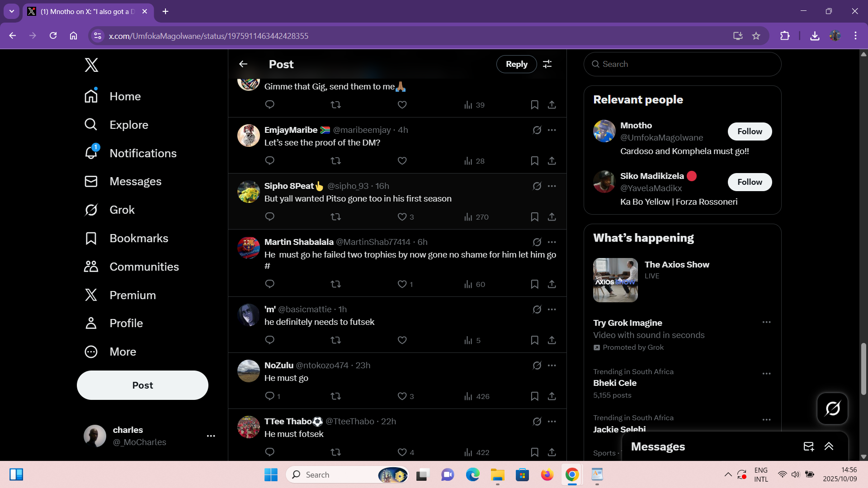
Task: Reply to 'm' @basicmattie's comment
Action: tap(270, 340)
